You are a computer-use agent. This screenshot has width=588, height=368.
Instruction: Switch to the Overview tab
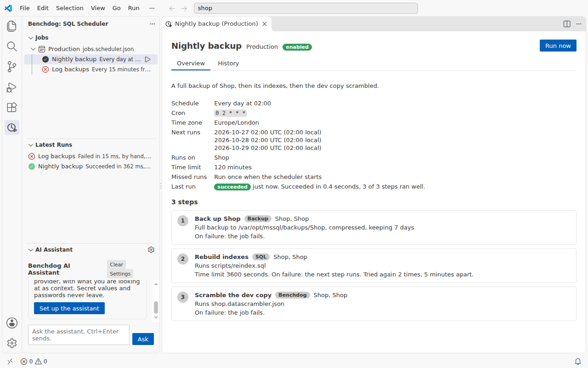pyautogui.click(x=191, y=63)
